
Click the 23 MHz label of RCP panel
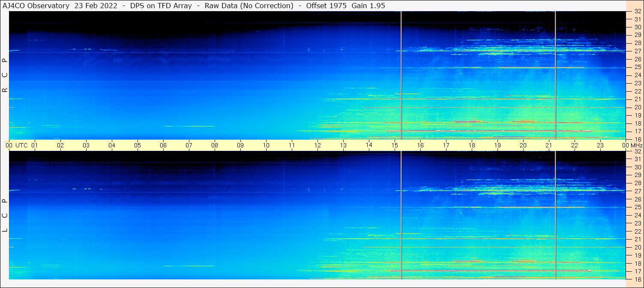click(x=638, y=83)
